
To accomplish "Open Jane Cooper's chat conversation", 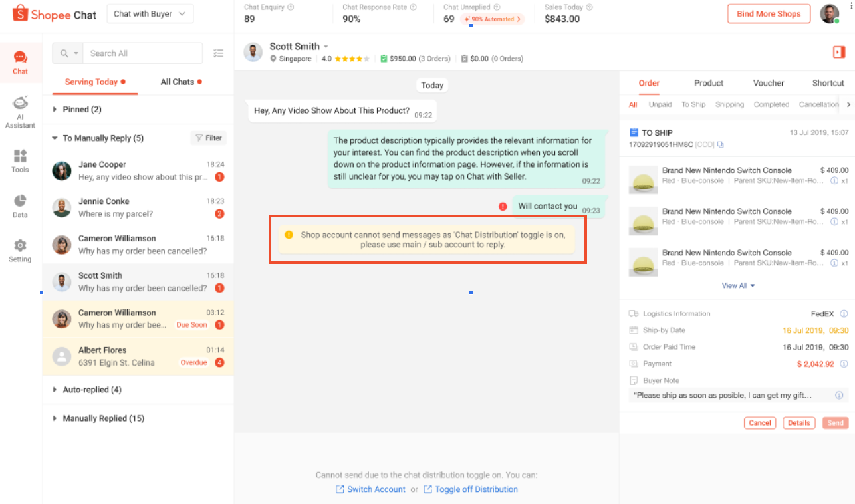I will pos(138,171).
